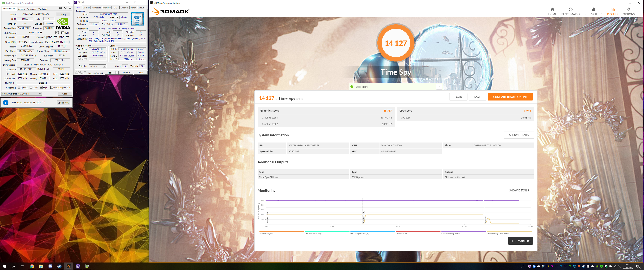Click the help question mark beside Valid score
The image size is (644, 270).
click(439, 87)
